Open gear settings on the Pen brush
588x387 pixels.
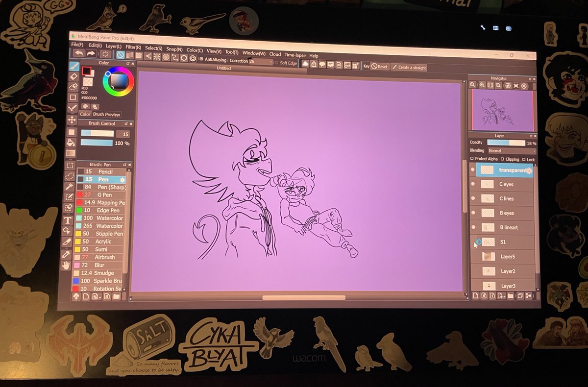click(122, 180)
